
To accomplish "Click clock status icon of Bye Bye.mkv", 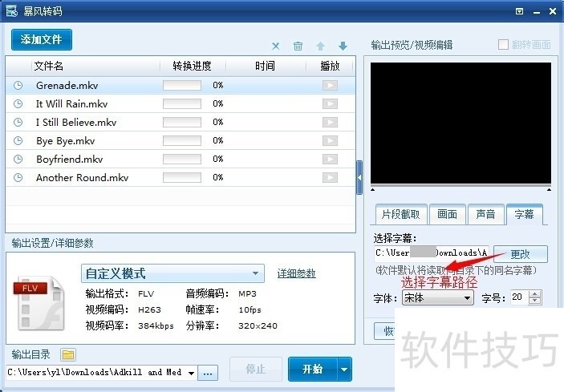I will (x=18, y=140).
